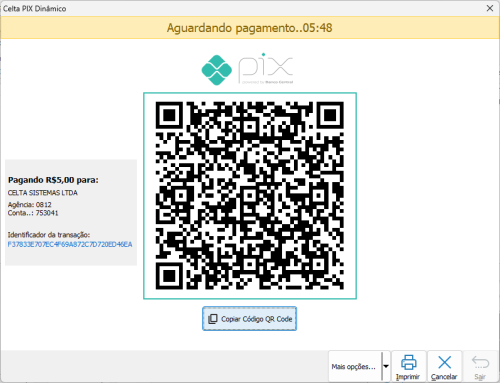Click the transaction identifier link
Viewport: 500px width, 383px height.
point(70,244)
